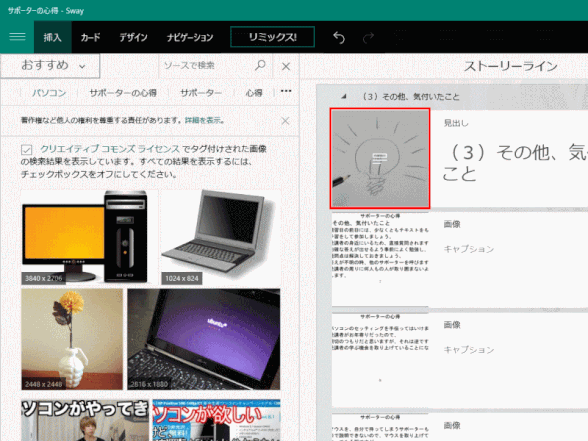Image resolution: width=588 pixels, height=441 pixels.
Task: Select the light bulb sketch image in heading card
Action: point(380,158)
